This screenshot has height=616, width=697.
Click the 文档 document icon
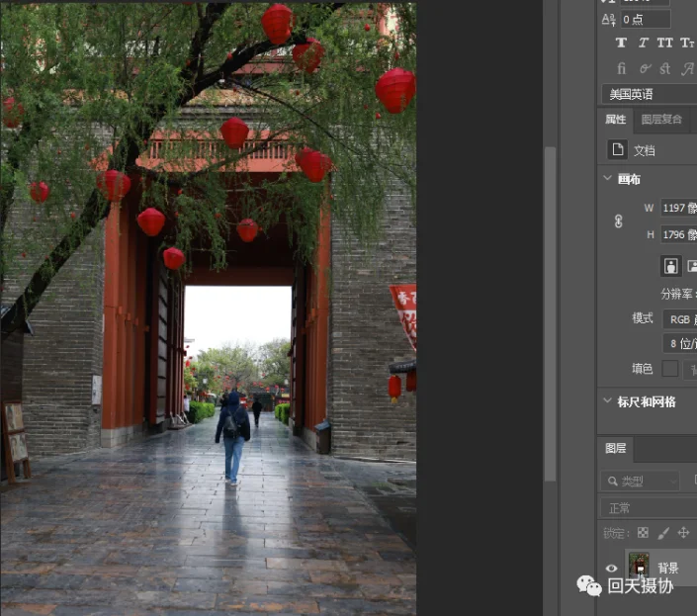pyautogui.click(x=618, y=149)
